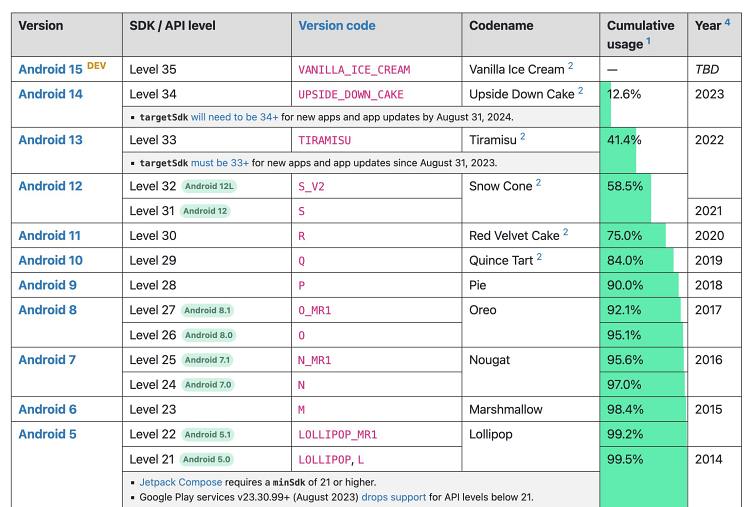Click the Level 35 cell
Screen dimensions: 750x507
pyautogui.click(x=207, y=69)
